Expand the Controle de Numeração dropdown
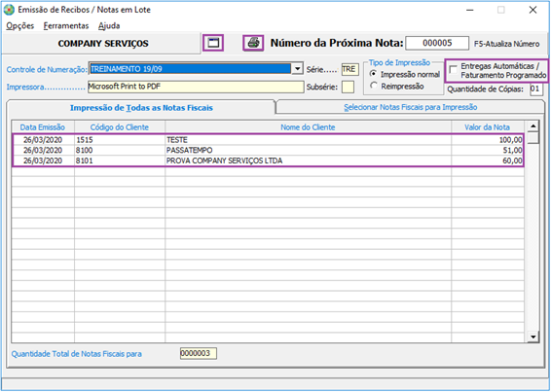The height and width of the screenshot is (392, 551). (297, 68)
